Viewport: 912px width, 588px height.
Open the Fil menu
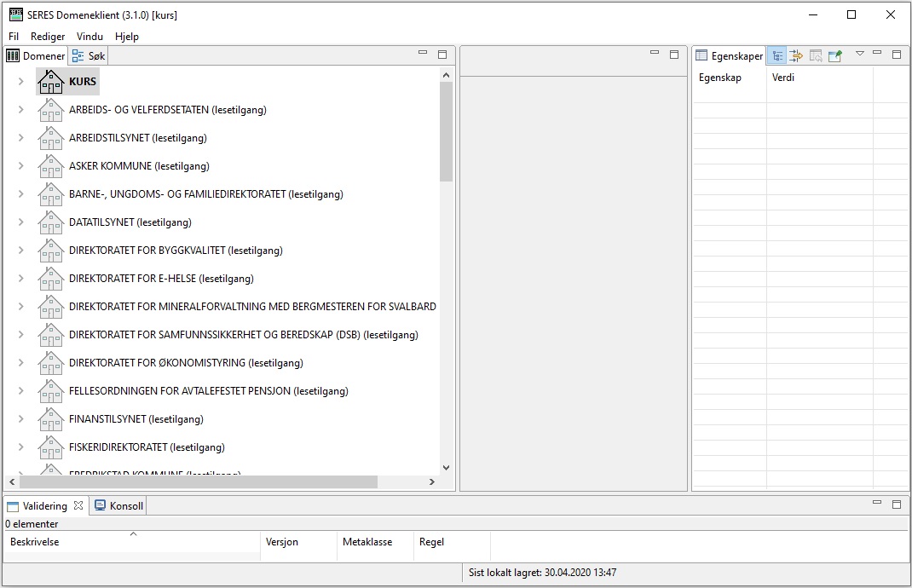click(x=14, y=36)
